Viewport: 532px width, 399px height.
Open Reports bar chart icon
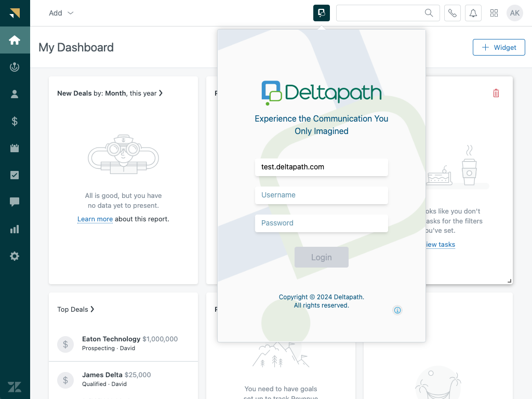[x=15, y=229]
